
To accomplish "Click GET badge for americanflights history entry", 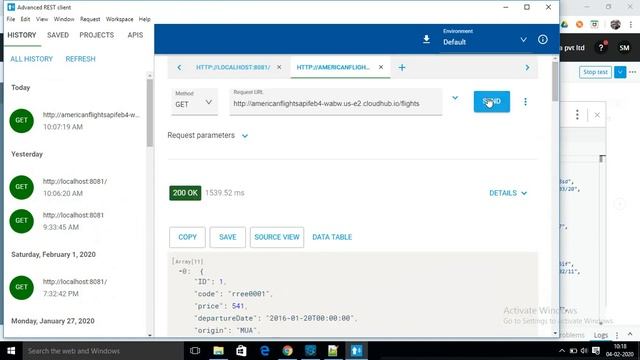I will tap(22, 120).
